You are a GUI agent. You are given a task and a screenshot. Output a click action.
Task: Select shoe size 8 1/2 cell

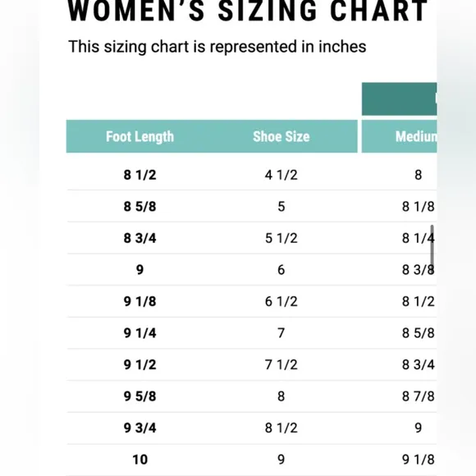pos(281,428)
